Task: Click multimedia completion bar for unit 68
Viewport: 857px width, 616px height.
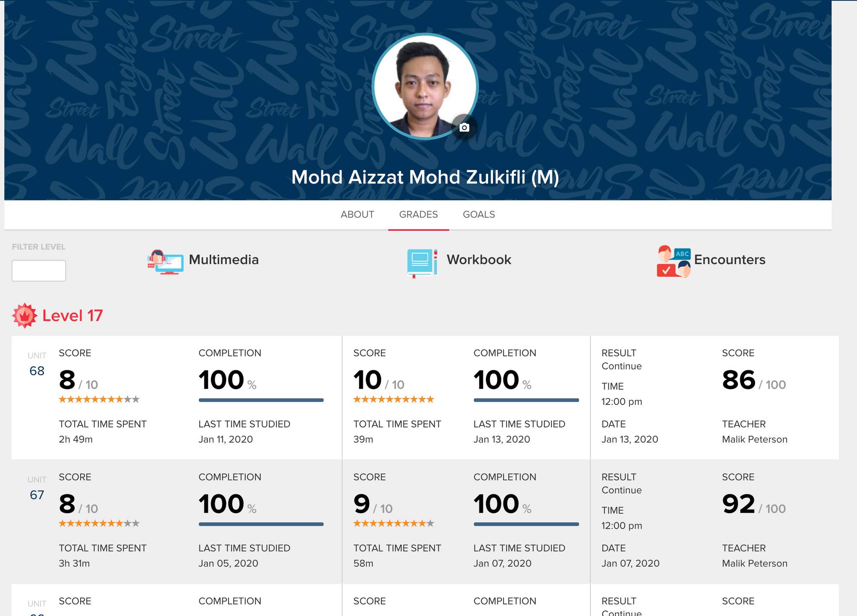Action: pos(261,400)
